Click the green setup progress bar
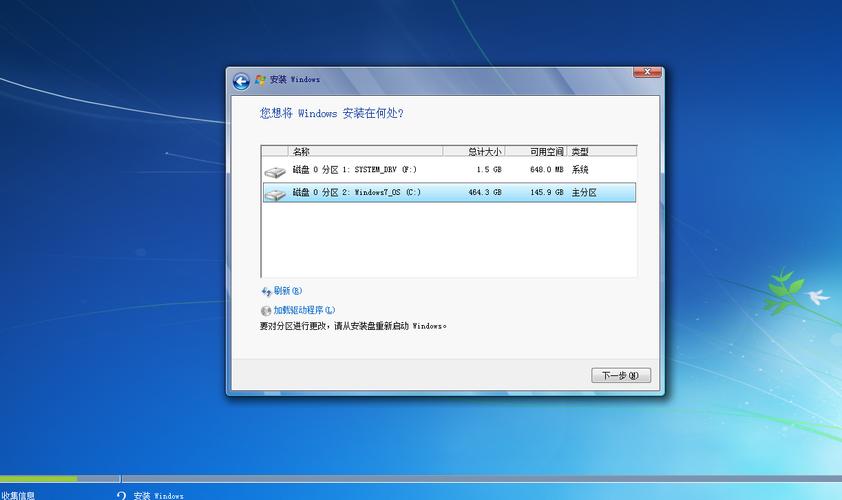 (39, 478)
